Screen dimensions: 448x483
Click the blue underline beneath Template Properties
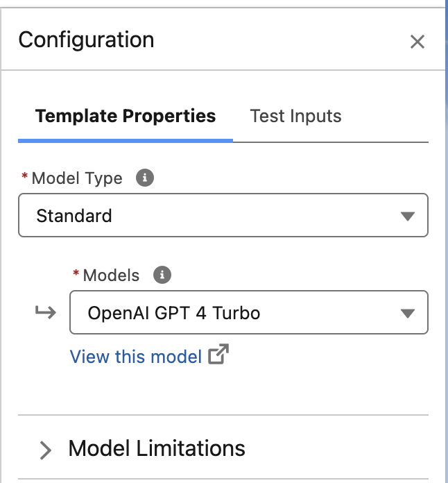[x=126, y=140]
